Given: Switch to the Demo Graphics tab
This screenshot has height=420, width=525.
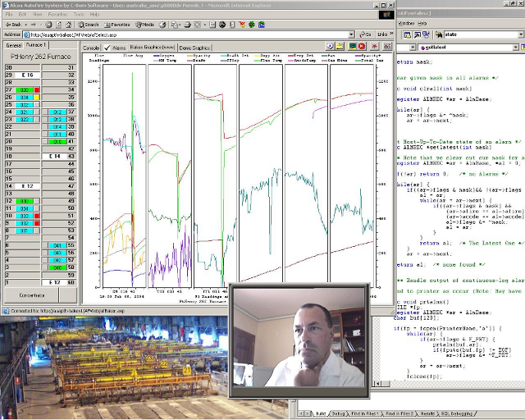Looking at the screenshot, I should 194,48.
